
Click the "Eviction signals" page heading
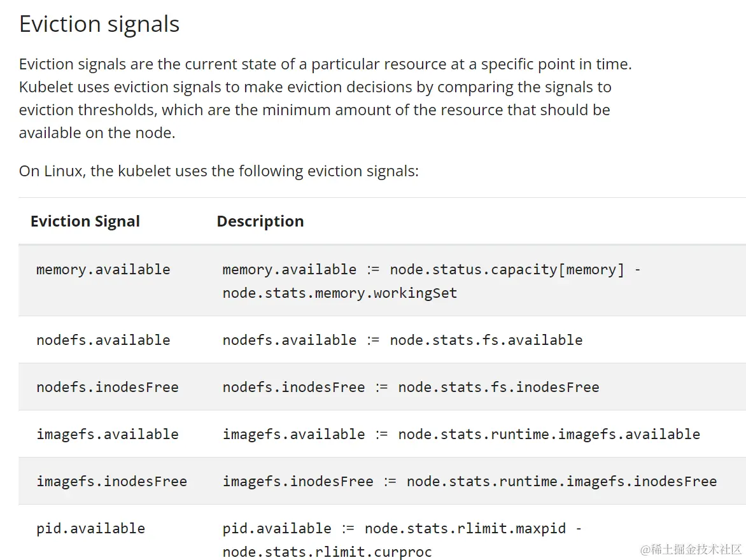point(99,24)
